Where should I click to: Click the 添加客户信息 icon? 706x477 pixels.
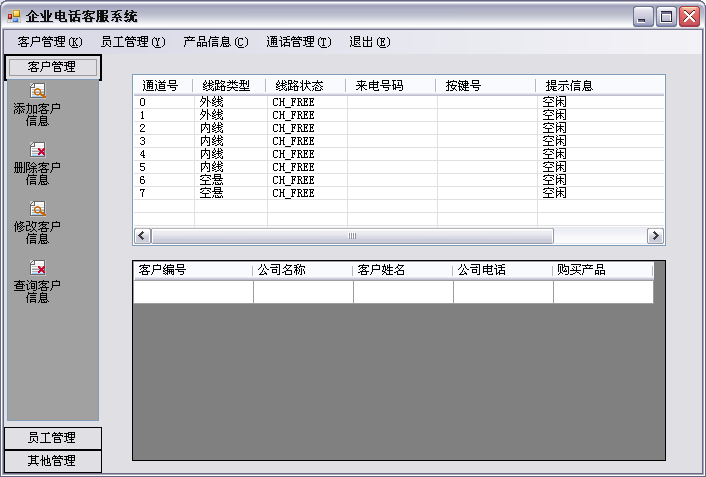click(x=38, y=91)
